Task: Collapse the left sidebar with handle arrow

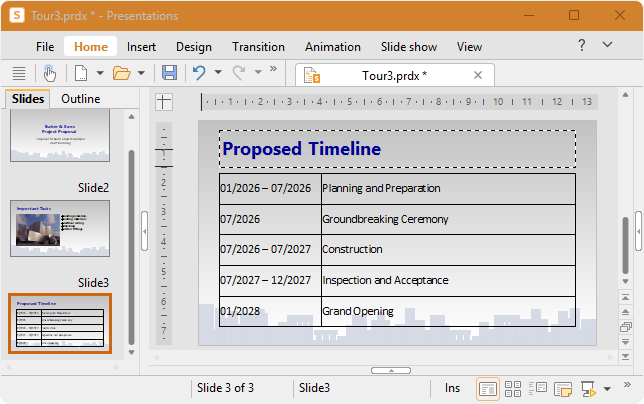Action: (x=144, y=231)
